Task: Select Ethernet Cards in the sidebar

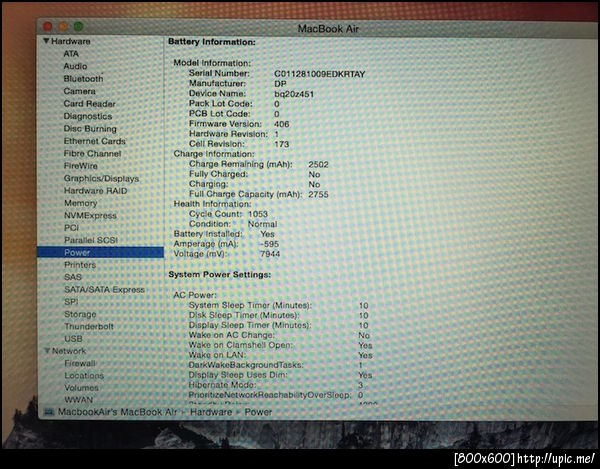Action: click(95, 141)
